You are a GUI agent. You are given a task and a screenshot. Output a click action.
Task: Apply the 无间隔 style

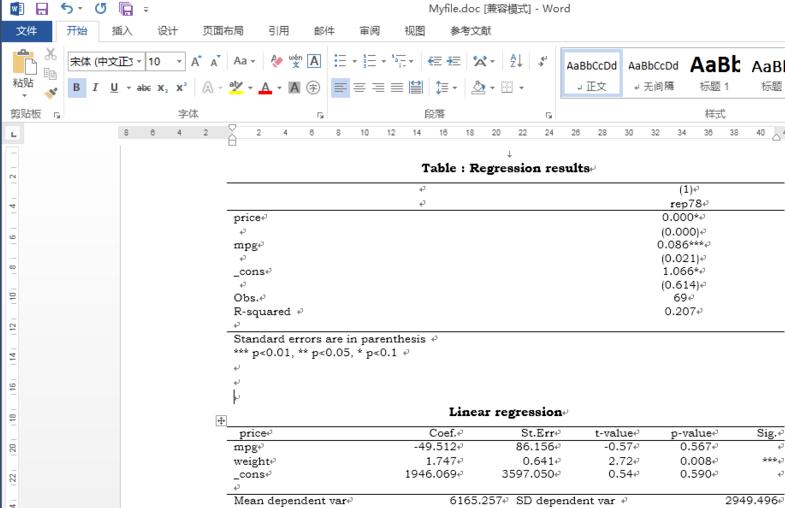[x=653, y=74]
